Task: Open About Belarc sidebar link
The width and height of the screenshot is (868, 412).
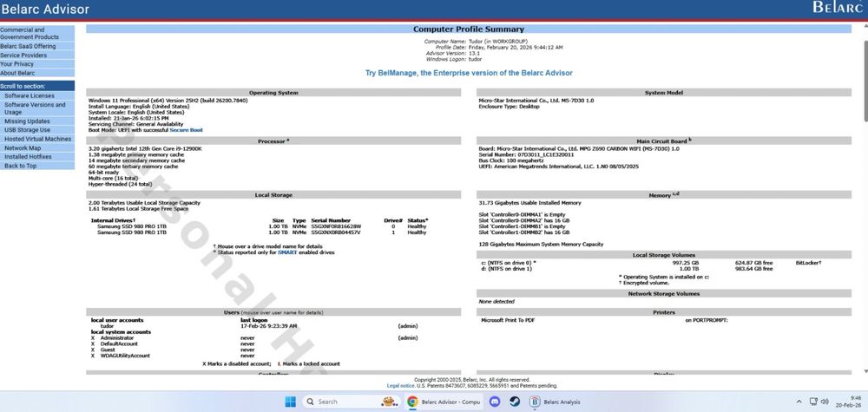Action: pyautogui.click(x=37, y=73)
